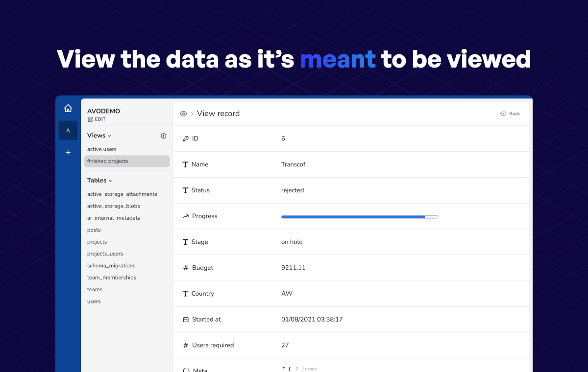Click the Budget value 9211.11
Screen dimensions: 588x372
(294, 268)
